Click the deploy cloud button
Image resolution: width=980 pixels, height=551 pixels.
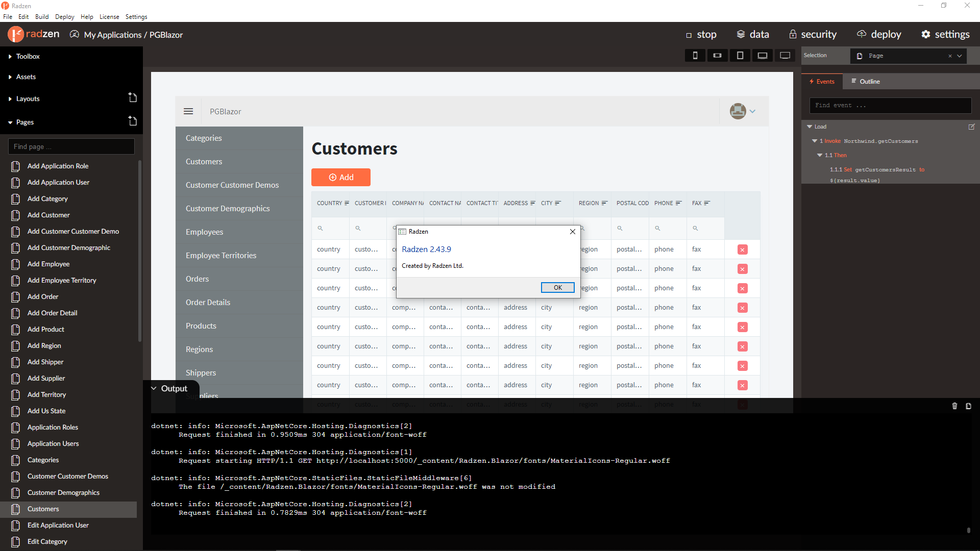click(879, 34)
